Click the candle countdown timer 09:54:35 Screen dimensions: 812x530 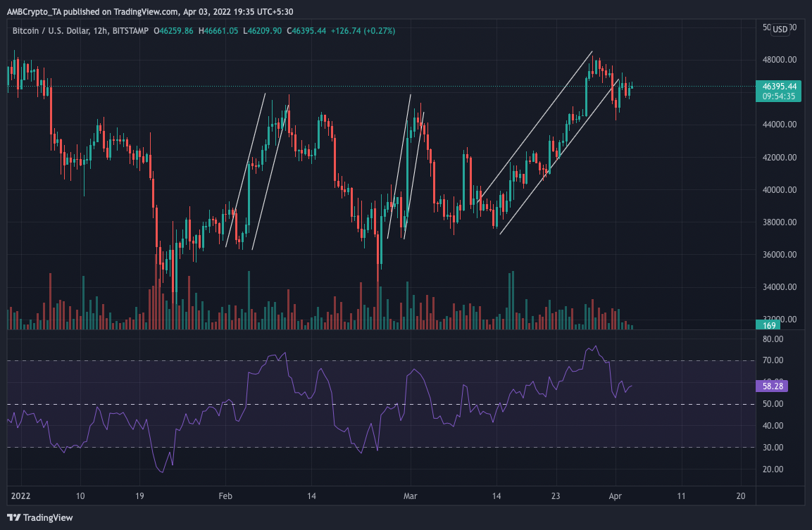pyautogui.click(x=778, y=96)
